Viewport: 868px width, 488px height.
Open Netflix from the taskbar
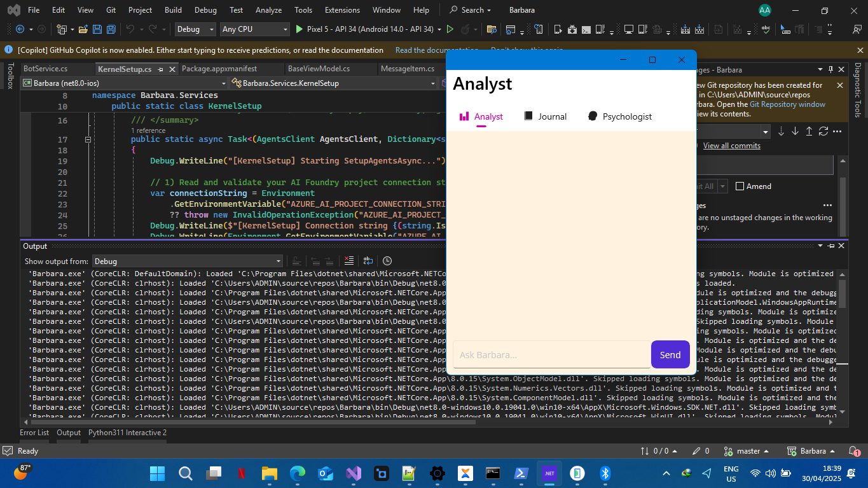click(242, 473)
